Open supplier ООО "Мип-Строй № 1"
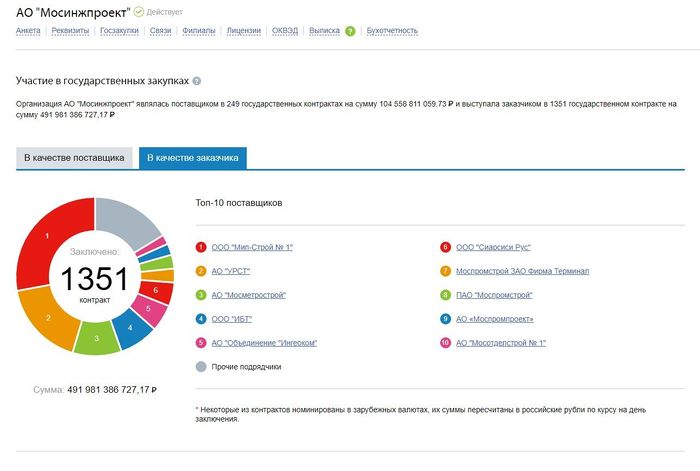This screenshot has width=700, height=471. pos(252,247)
